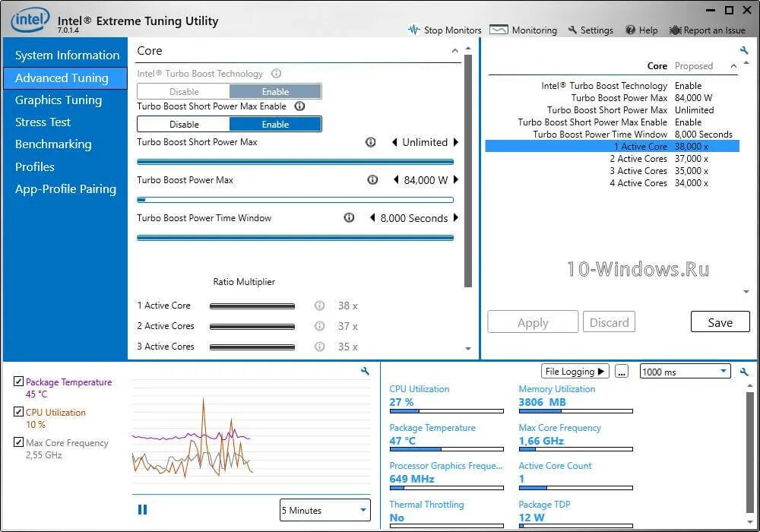Viewport: 760px width, 532px height.
Task: Click the Discard button
Action: 609,322
